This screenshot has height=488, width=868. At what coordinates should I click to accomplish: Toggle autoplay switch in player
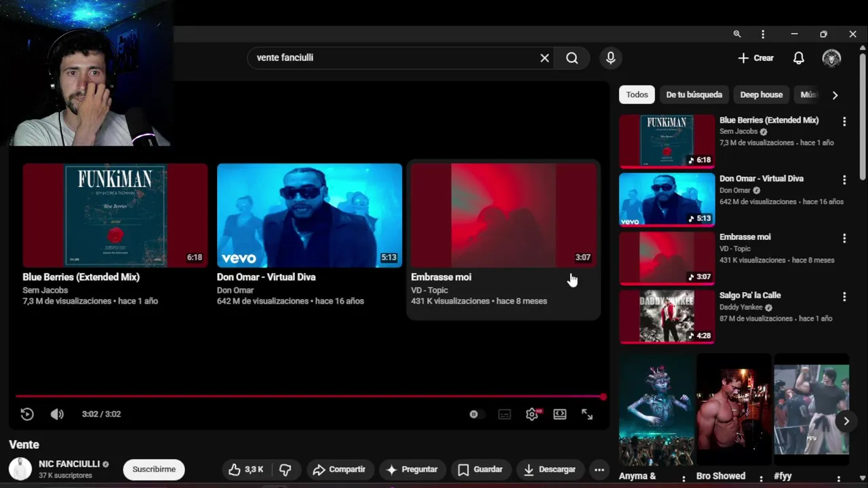[x=476, y=414]
